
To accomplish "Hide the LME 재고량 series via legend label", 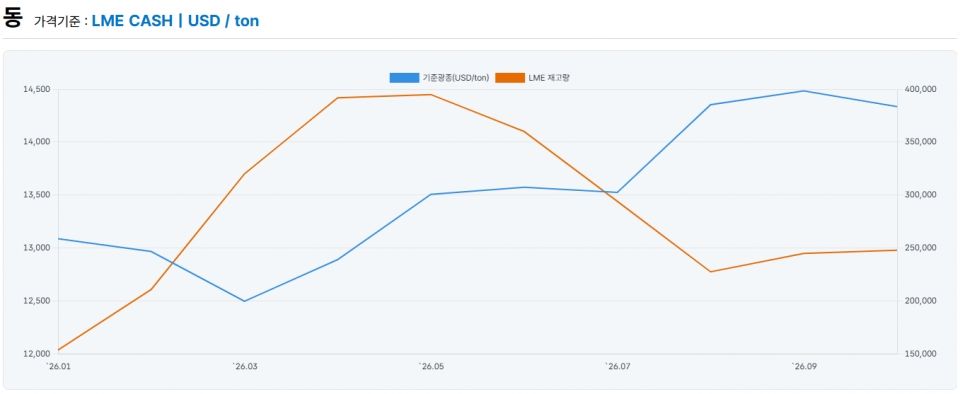I will [549, 78].
